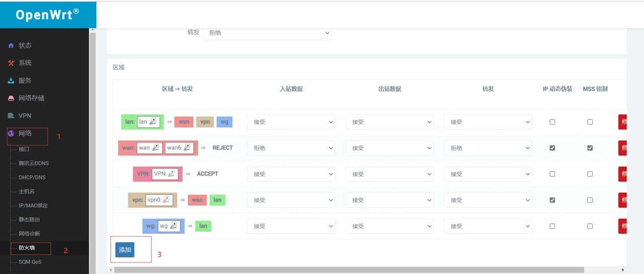Open the wg zone forward dropdown
Image resolution: width=644 pixels, height=274 pixels.
pyautogui.click(x=488, y=226)
